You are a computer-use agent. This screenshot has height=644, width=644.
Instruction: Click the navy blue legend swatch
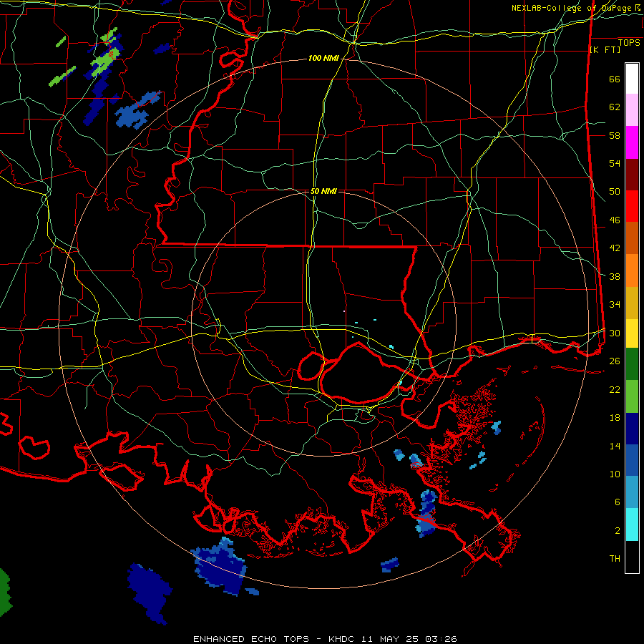click(632, 429)
